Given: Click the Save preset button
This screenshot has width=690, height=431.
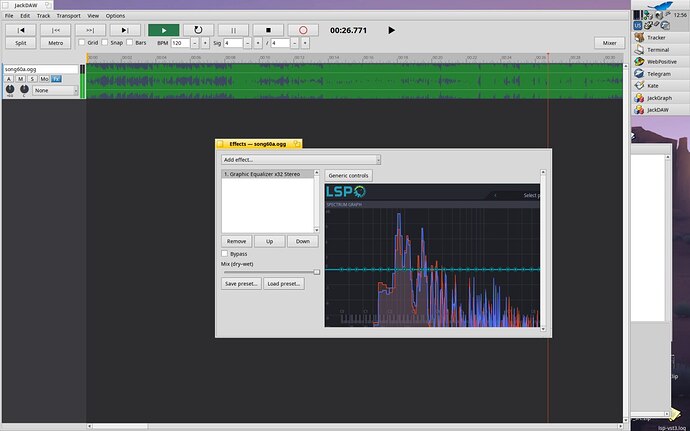Looking at the screenshot, I should (241, 284).
